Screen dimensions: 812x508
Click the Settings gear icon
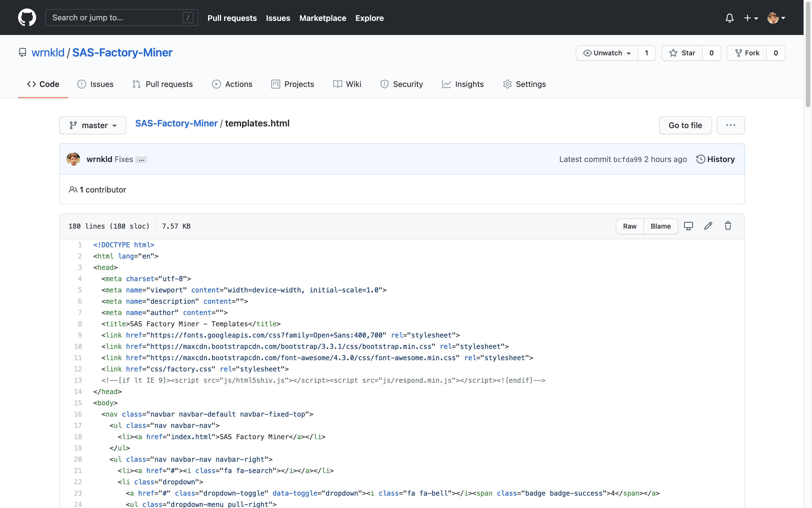coord(507,84)
